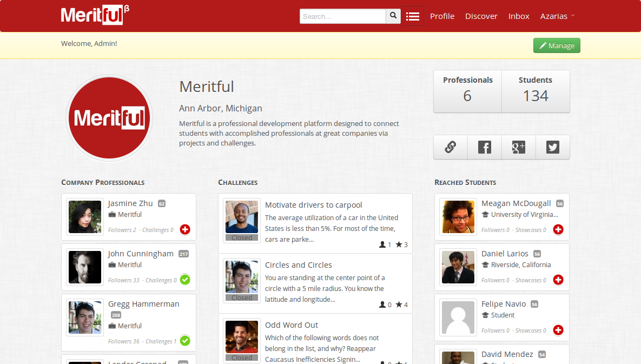Screen dimensions: 641x364
Task: Click Daniel Larios's photo thumbnail
Action: pyautogui.click(x=458, y=267)
